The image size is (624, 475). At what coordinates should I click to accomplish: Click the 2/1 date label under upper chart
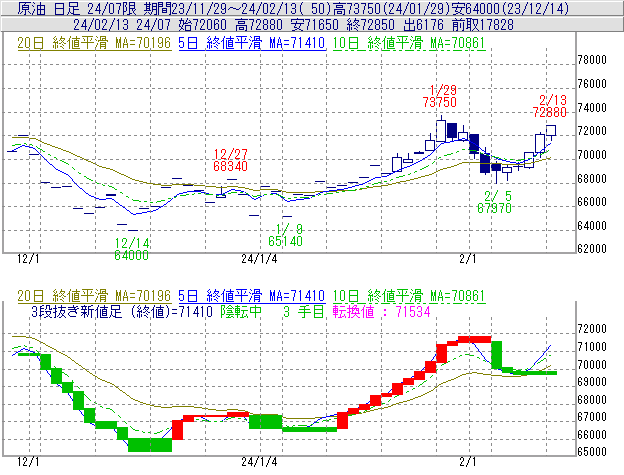(x=468, y=259)
